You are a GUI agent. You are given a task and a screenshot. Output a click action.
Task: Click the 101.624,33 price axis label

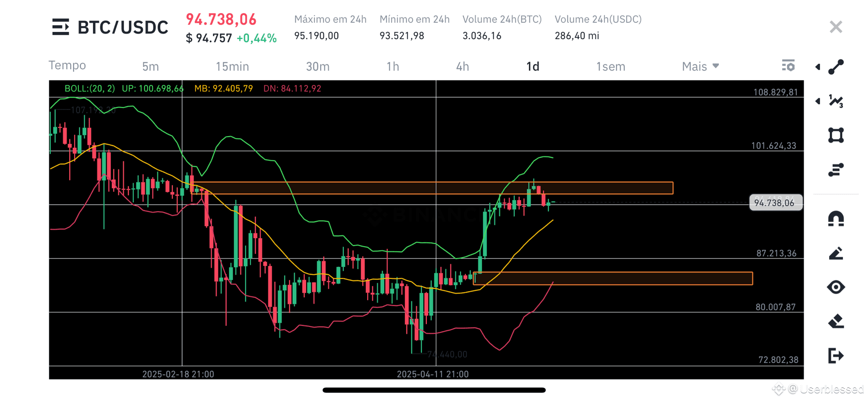(774, 146)
